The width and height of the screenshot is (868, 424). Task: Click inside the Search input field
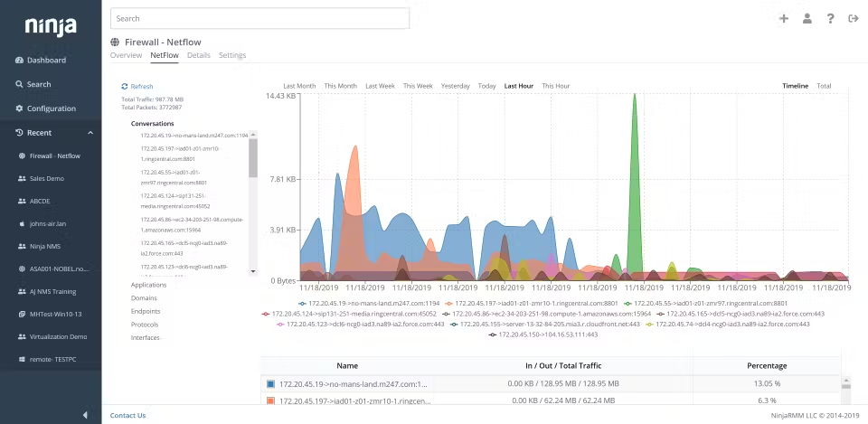(x=259, y=18)
